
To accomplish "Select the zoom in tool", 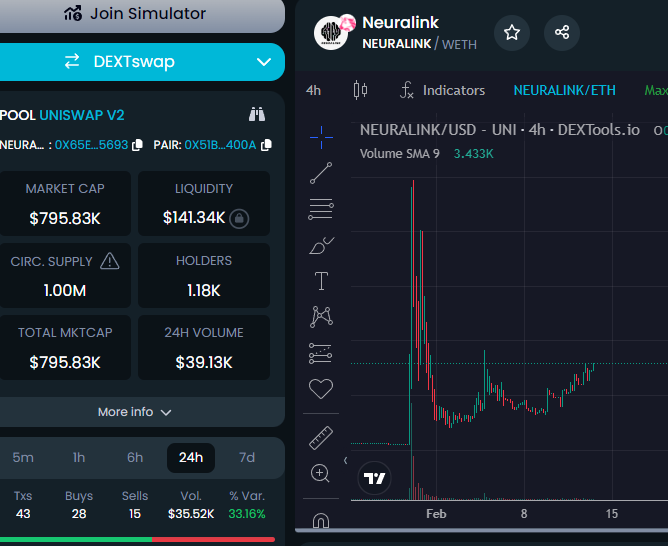I will point(320,473).
